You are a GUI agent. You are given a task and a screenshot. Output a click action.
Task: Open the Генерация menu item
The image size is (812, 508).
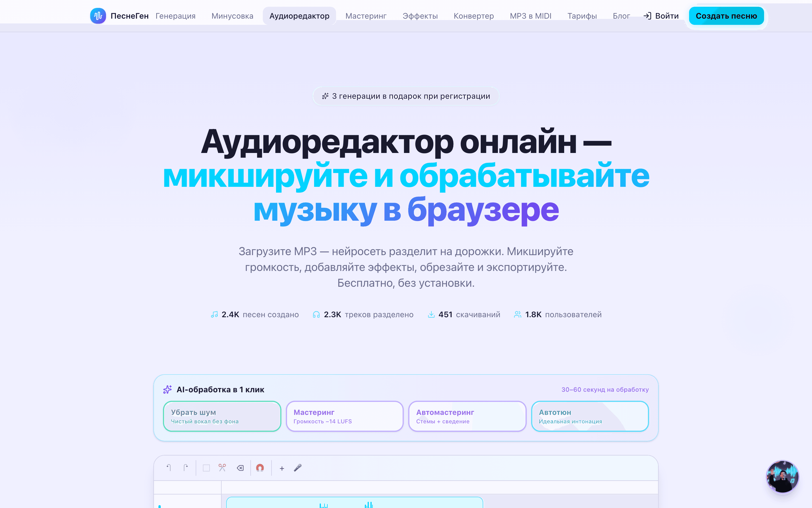(175, 16)
